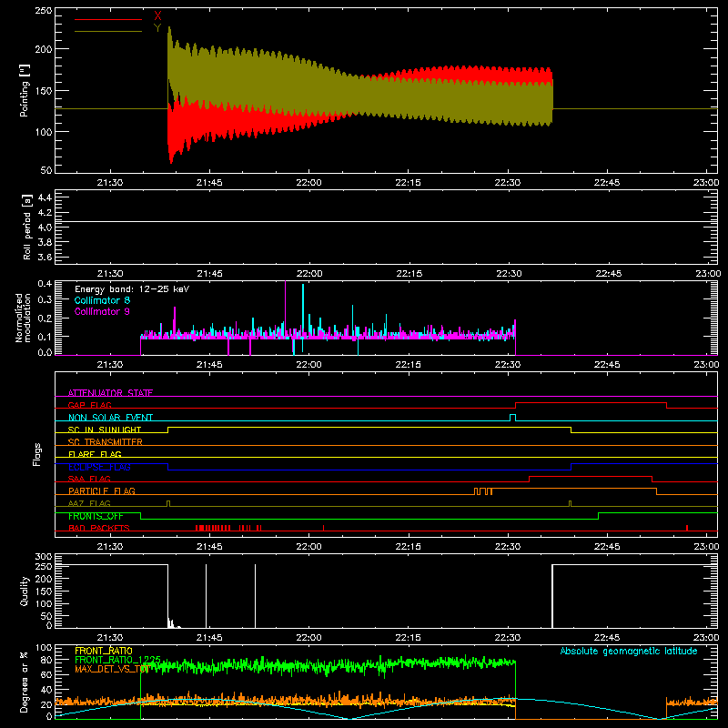
Task: Click the 22:00 time label under Pointing panel
Action: click(x=308, y=183)
